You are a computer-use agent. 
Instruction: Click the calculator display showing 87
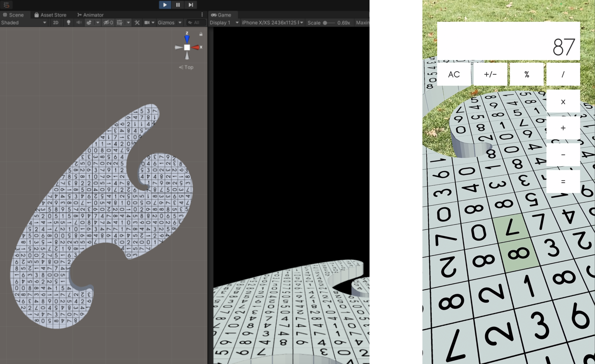point(509,41)
